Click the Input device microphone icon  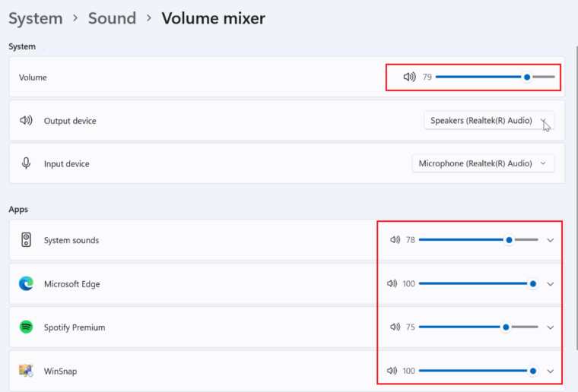(26, 163)
